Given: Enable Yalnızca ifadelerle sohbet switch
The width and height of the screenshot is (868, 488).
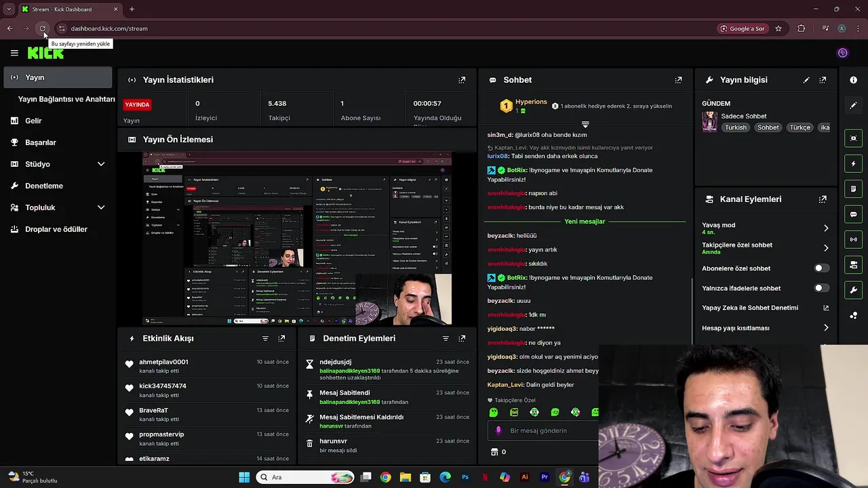Looking at the screenshot, I should click(821, 288).
